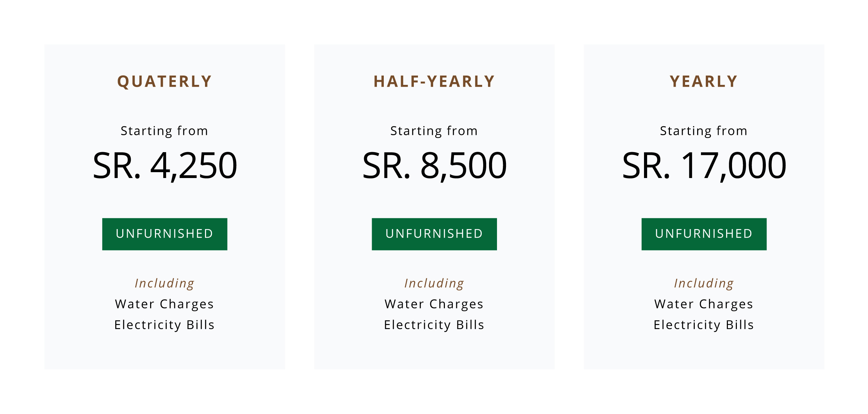This screenshot has height=414, width=868.
Task: Click the SR. 17,000 price
Action: click(x=704, y=166)
